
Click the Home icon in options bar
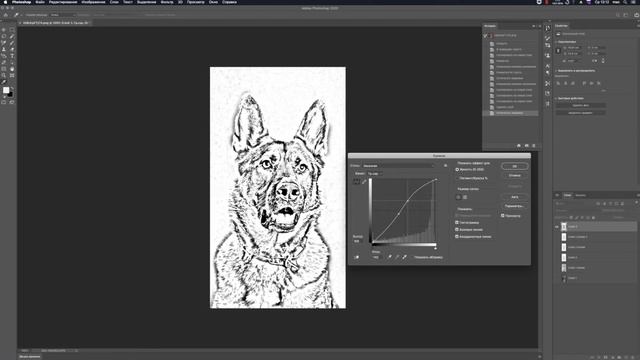[x=6, y=15]
